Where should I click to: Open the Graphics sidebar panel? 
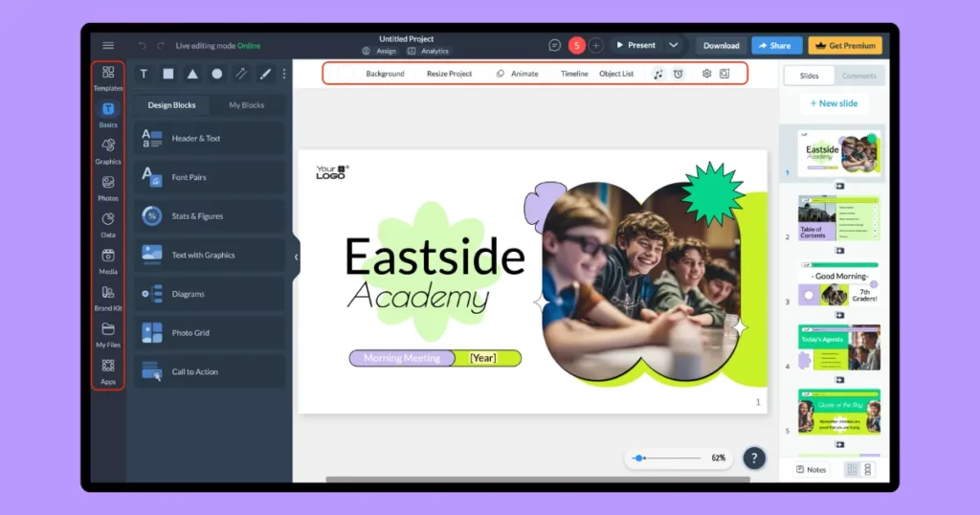coord(108,148)
